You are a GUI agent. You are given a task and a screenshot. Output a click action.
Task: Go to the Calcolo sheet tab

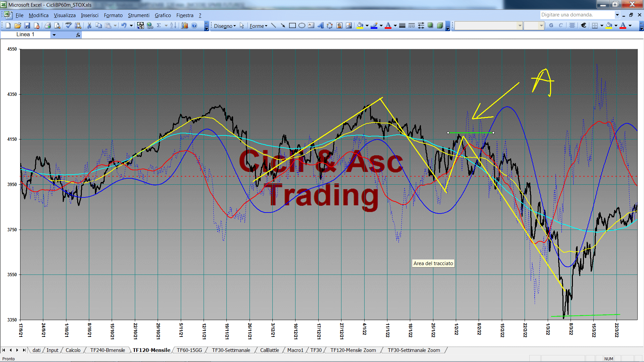(x=73, y=350)
